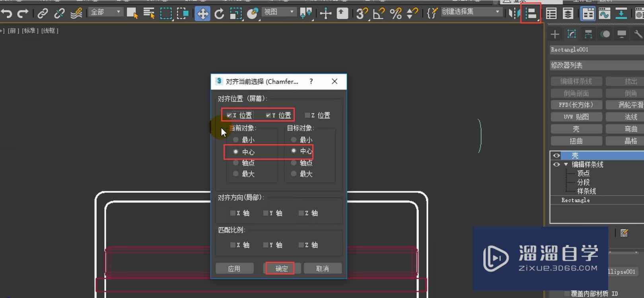Click the Redo arrow icon
644x298 pixels.
point(23,14)
